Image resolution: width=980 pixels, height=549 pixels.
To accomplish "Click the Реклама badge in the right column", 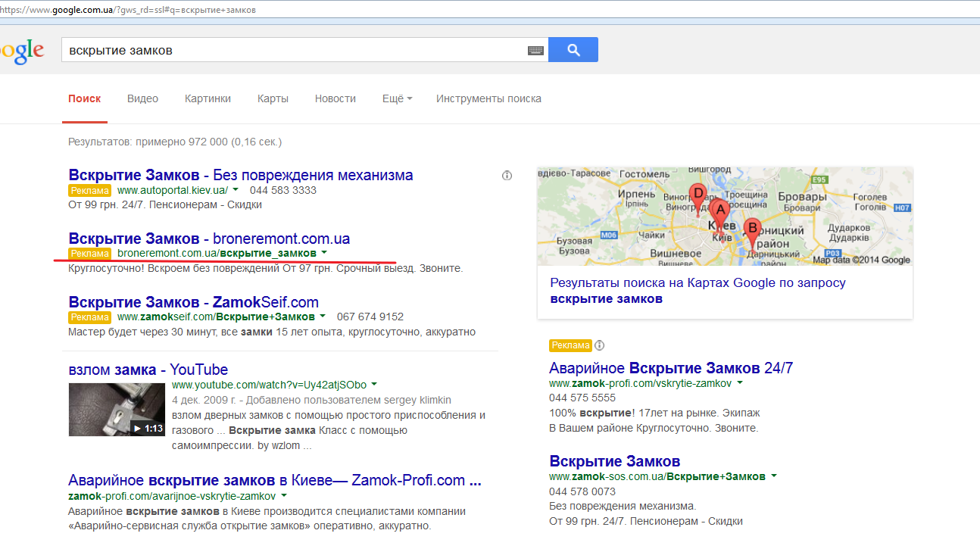I will coord(570,345).
